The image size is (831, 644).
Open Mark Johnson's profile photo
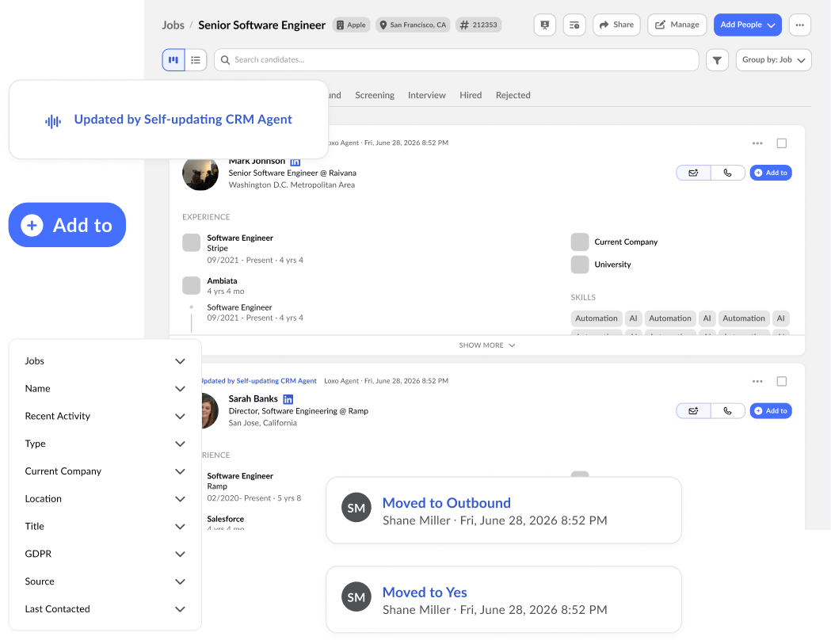[x=200, y=173]
